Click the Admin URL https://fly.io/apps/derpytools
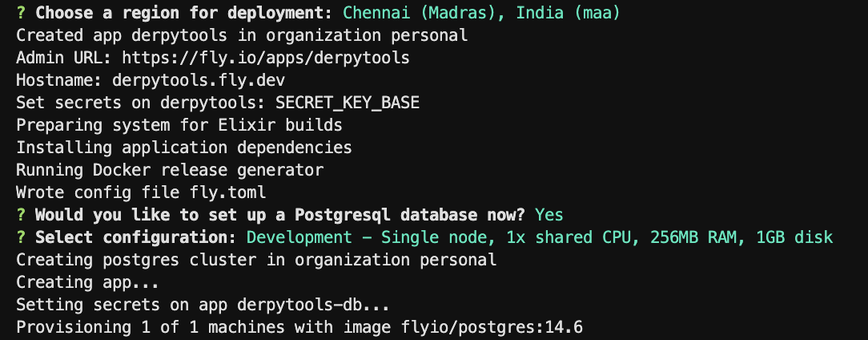Screen dimensions: 868x340 266,58
